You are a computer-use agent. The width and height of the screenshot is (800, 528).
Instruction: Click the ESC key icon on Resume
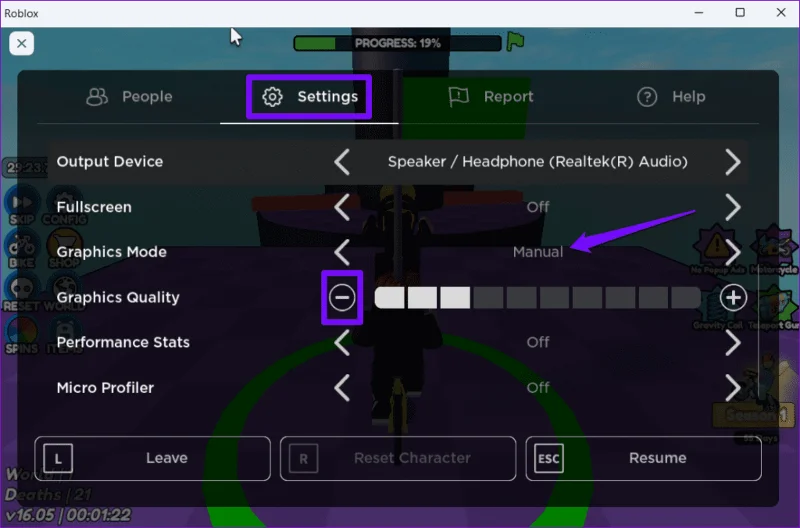549,458
